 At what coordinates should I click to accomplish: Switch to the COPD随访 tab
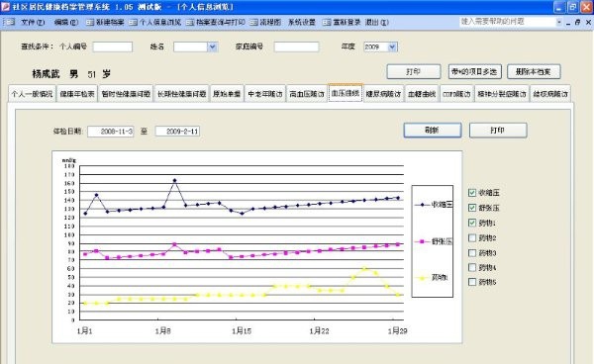[456, 94]
